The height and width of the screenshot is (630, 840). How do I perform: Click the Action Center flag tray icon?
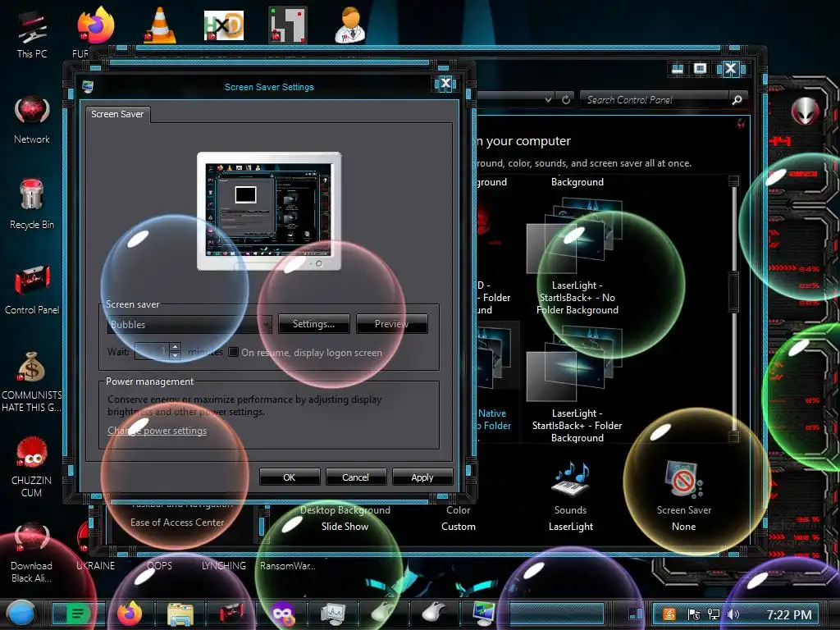tap(692, 614)
